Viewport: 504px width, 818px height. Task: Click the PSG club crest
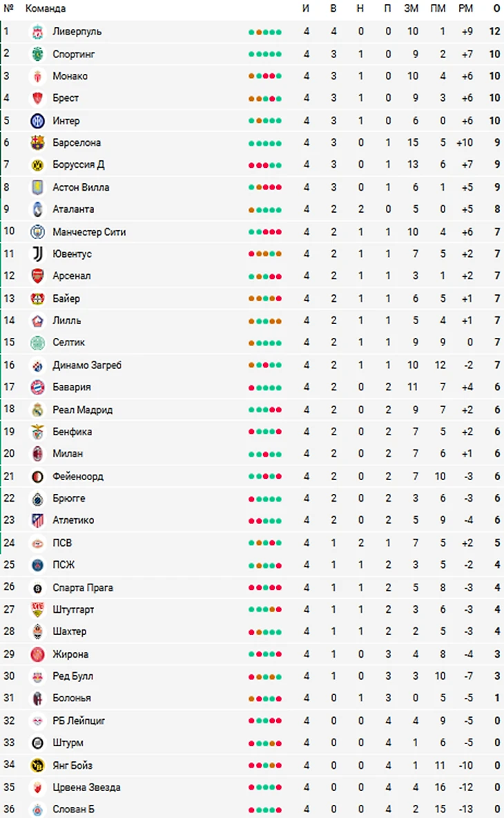click(37, 565)
